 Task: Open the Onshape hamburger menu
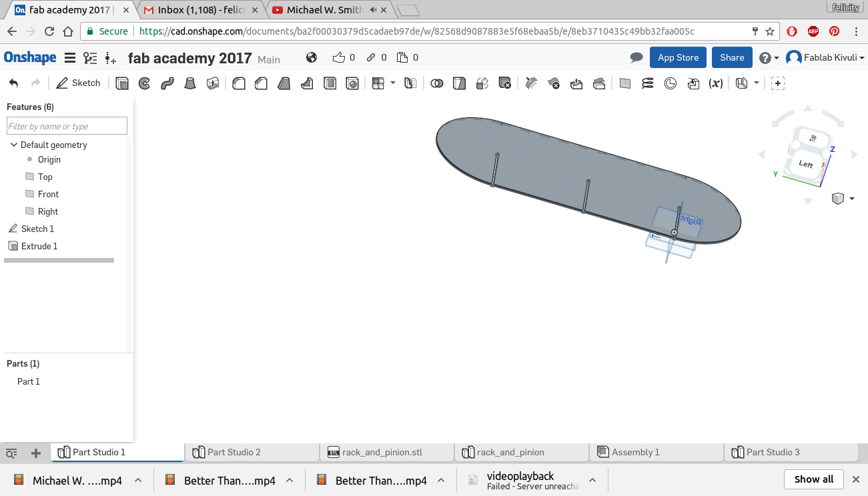69,58
